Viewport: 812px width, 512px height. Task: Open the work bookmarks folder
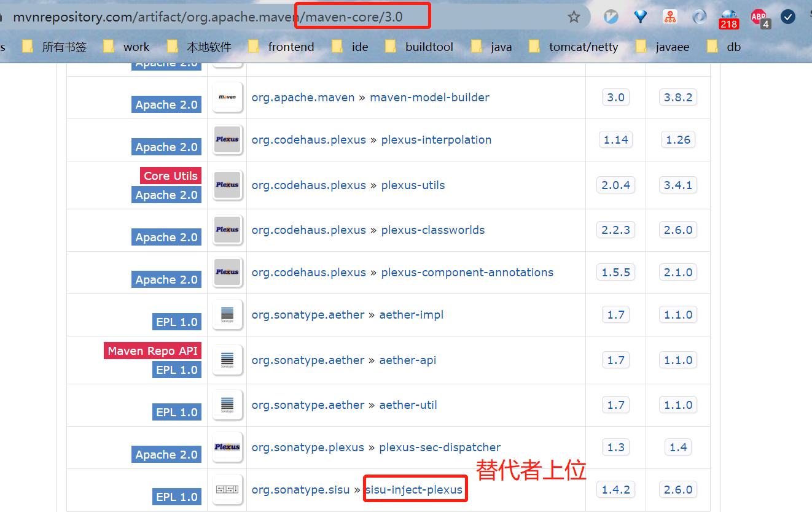[x=127, y=47]
